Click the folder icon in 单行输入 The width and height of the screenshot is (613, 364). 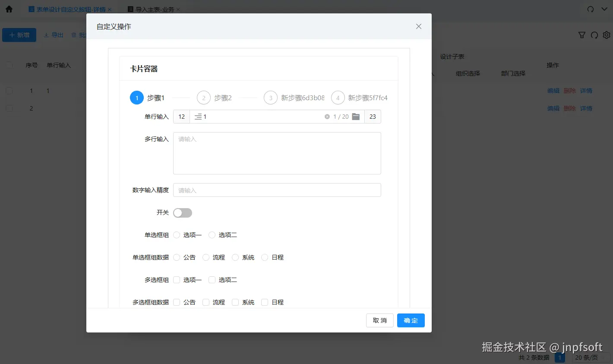click(356, 117)
